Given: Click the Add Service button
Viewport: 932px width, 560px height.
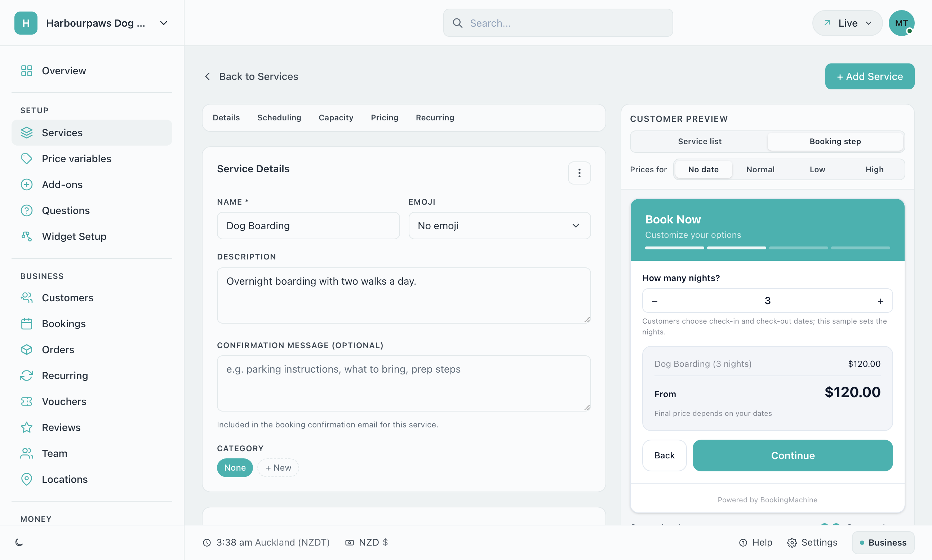Looking at the screenshot, I should (x=869, y=76).
